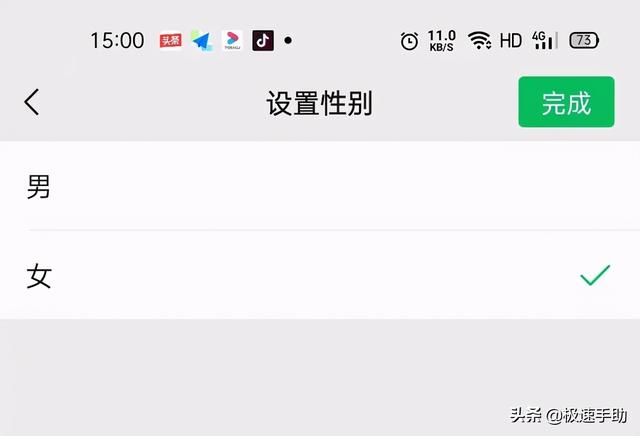Open the red 头条 notification icon
Image resolution: width=640 pixels, height=436 pixels.
(x=171, y=40)
